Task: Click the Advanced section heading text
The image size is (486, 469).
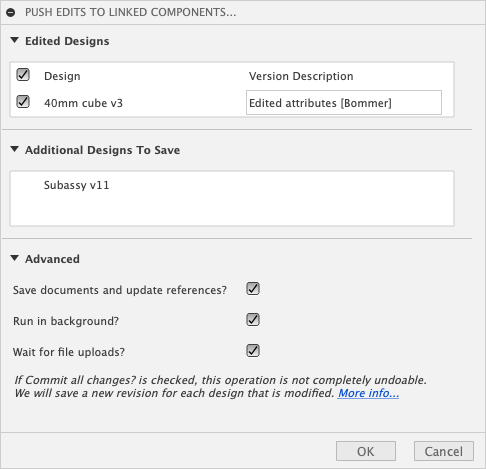Action: coord(52,259)
